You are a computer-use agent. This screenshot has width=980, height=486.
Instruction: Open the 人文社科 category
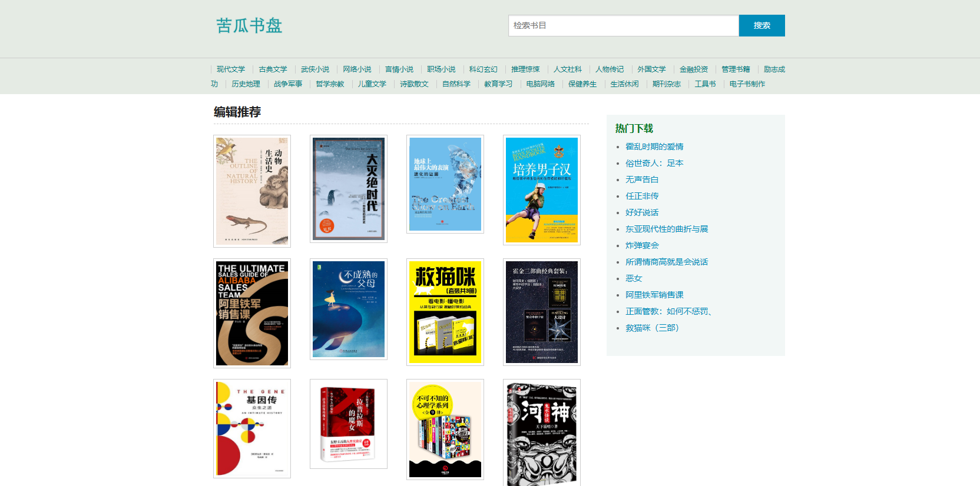point(568,69)
